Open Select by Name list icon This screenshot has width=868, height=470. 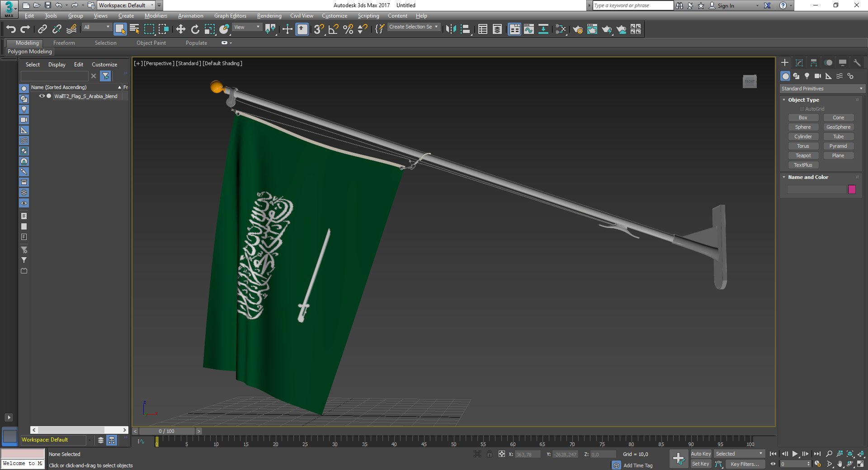coord(134,29)
